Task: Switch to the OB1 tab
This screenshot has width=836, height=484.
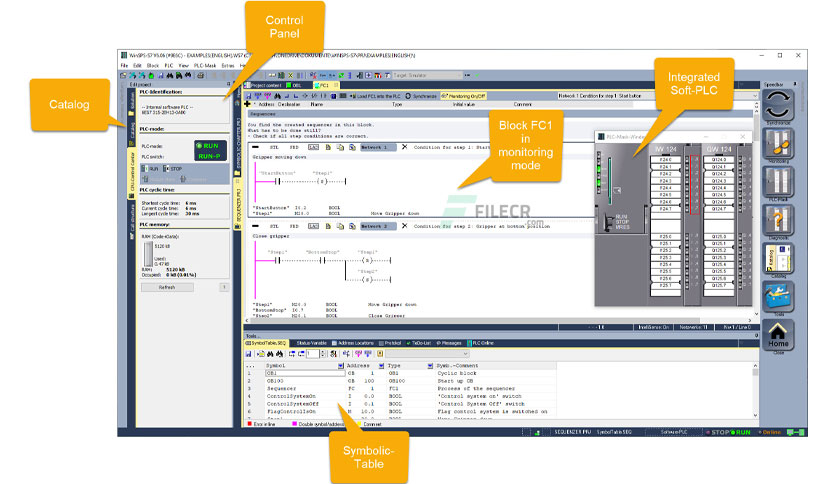Action: [x=295, y=85]
